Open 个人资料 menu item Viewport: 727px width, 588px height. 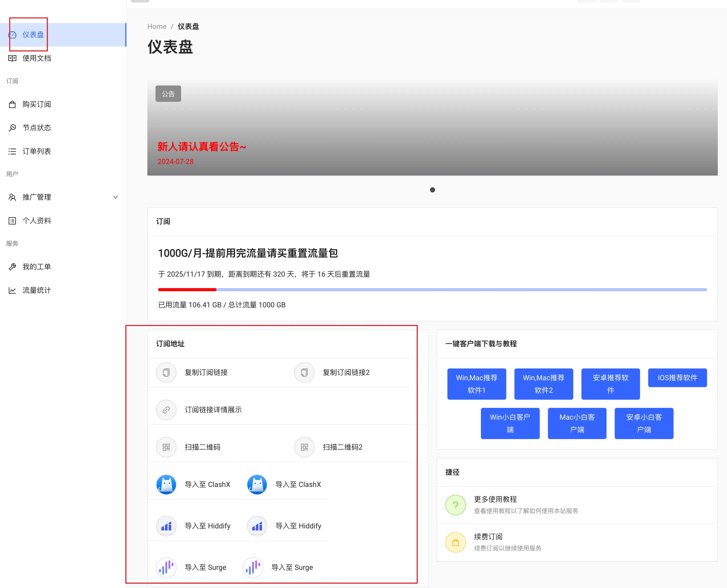point(63,221)
